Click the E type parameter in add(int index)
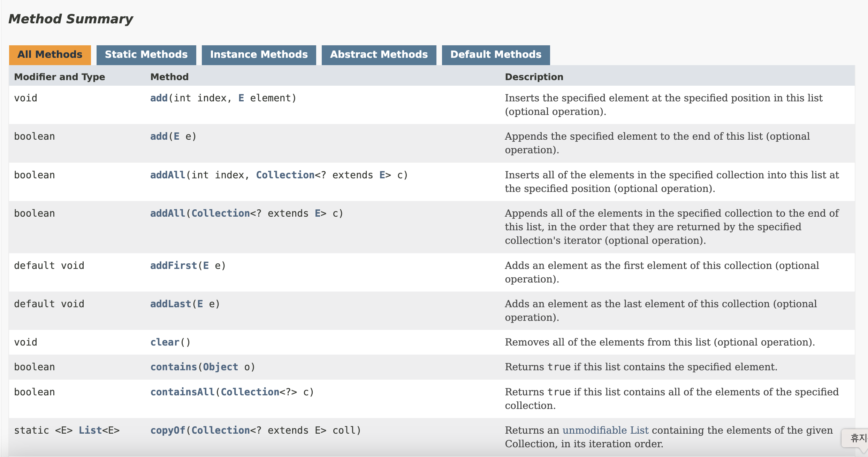 point(241,98)
